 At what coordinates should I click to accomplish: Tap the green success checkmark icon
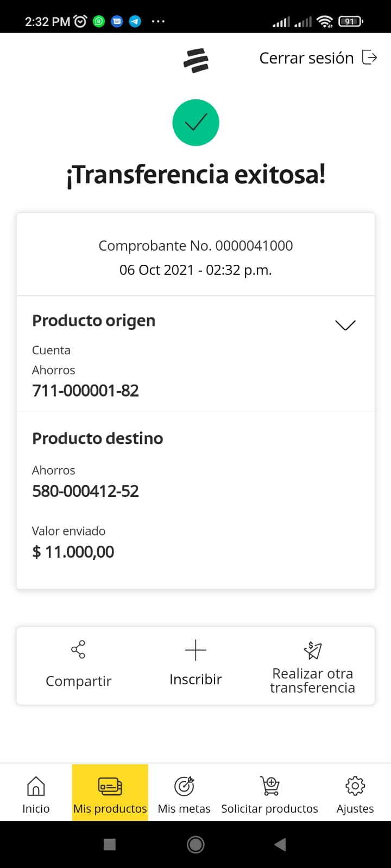coord(195,123)
